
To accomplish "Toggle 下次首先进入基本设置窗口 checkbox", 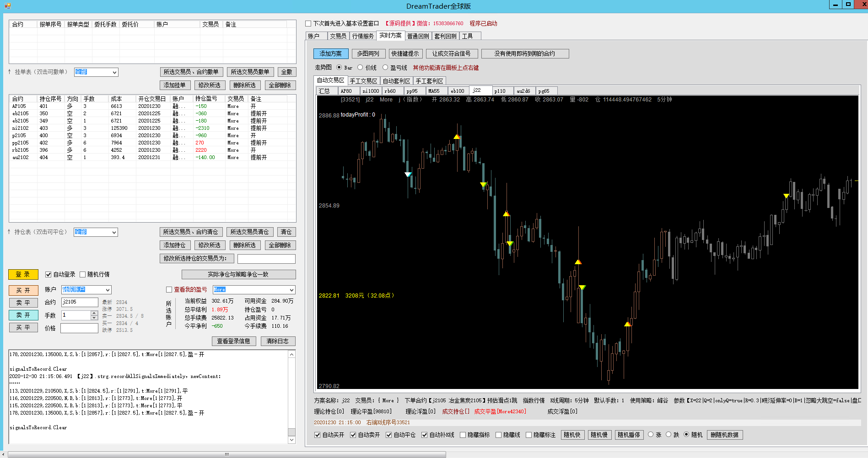I will tap(308, 23).
